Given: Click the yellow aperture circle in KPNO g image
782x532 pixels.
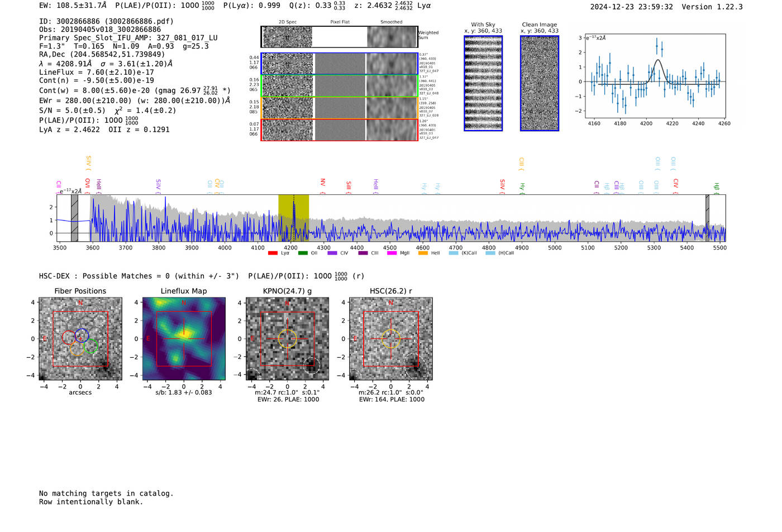Looking at the screenshot, I should [x=287, y=339].
